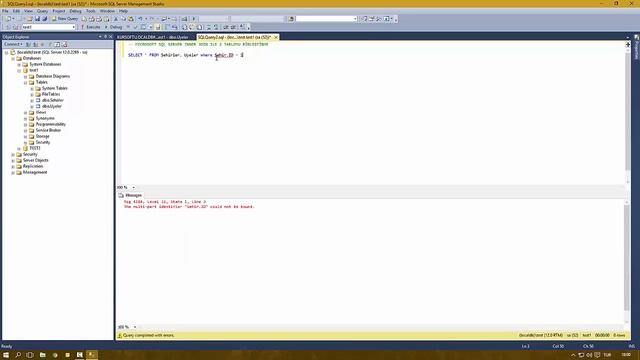
Task: Open the Debug menu
Action: tap(76, 11)
